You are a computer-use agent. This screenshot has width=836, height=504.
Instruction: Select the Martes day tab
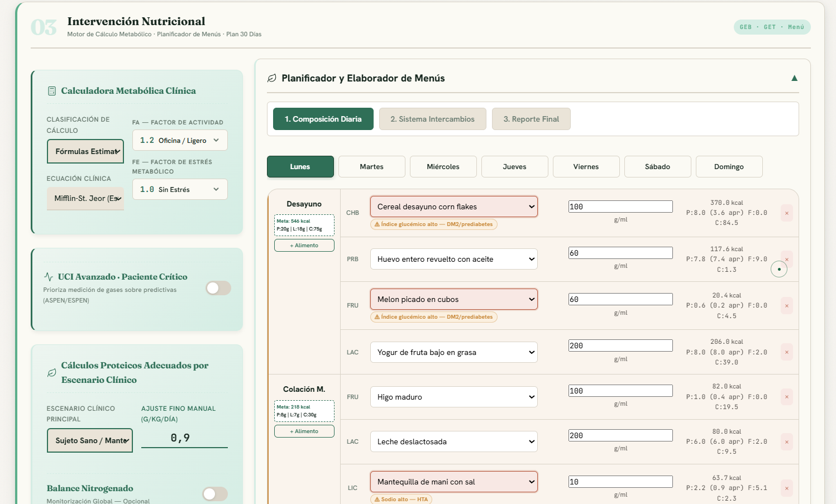coord(372,166)
